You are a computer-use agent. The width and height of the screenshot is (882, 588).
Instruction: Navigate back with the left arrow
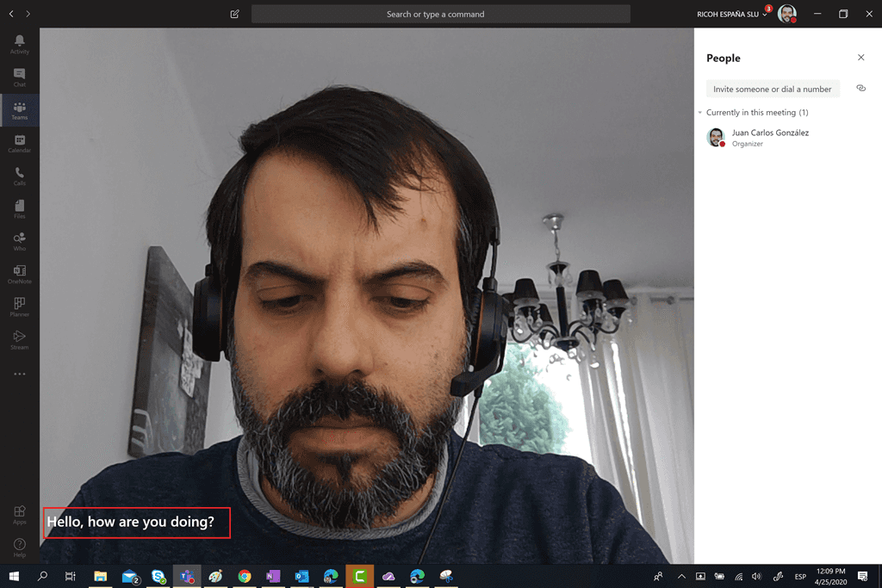tap(11, 14)
